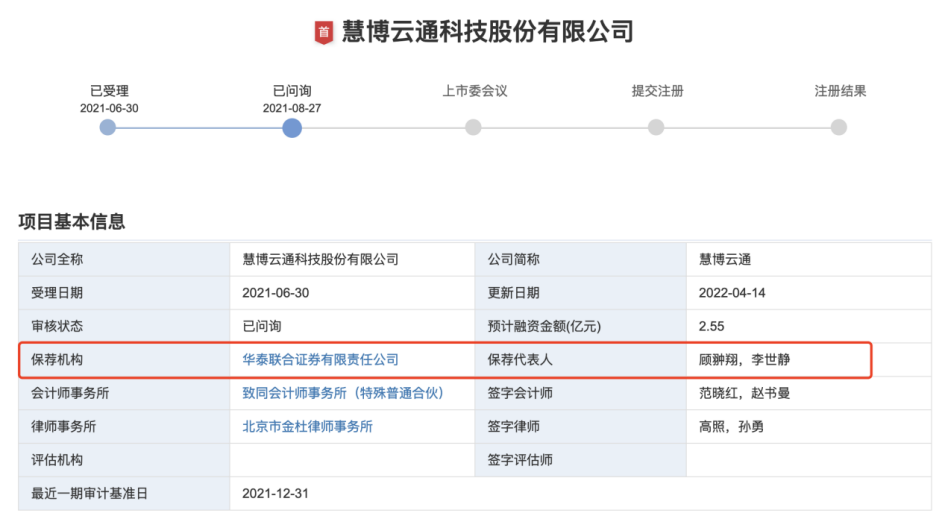Image resolution: width=945 pixels, height=513 pixels.
Task: Open the 华泰联合证券有限责任公司 link
Action: pyautogui.click(x=321, y=360)
